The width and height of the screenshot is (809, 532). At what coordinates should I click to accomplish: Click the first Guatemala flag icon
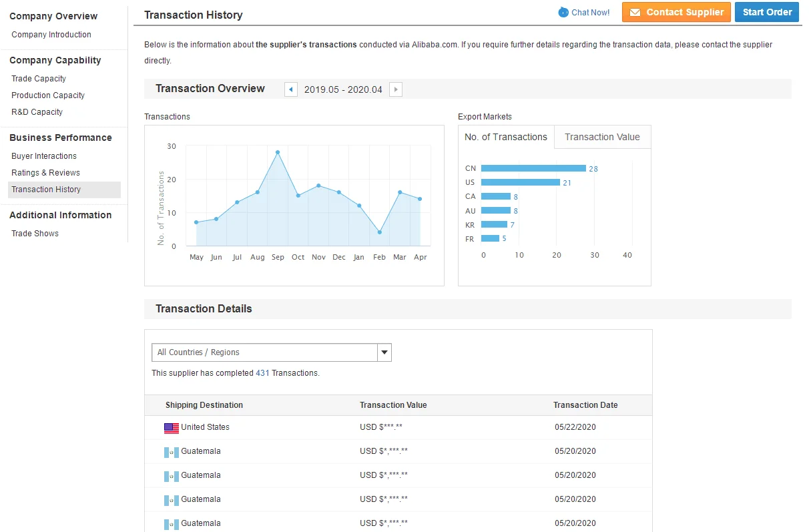tap(172, 453)
